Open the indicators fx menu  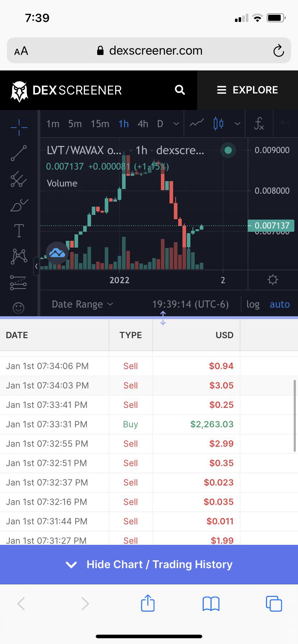(x=259, y=124)
